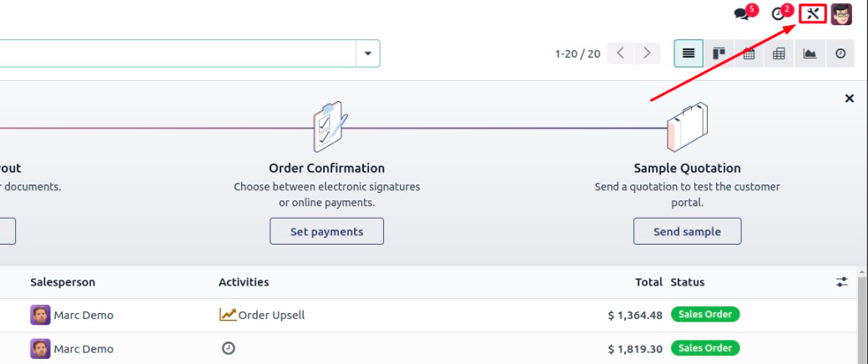
Task: Switch to the calendar view
Action: point(749,53)
